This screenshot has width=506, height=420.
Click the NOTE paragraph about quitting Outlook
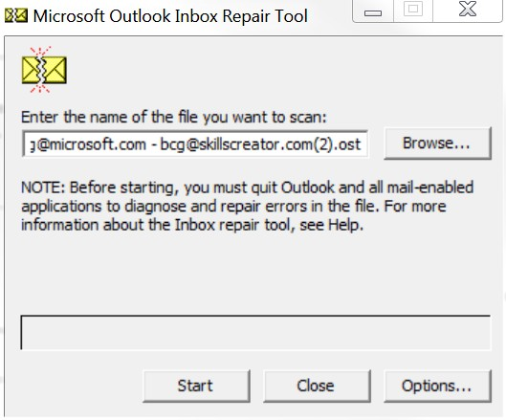click(x=247, y=206)
